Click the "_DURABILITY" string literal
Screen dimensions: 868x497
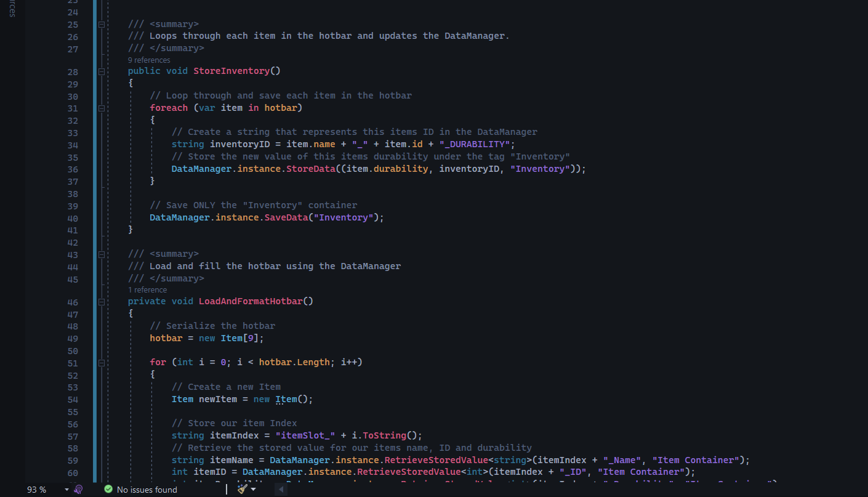(x=475, y=144)
